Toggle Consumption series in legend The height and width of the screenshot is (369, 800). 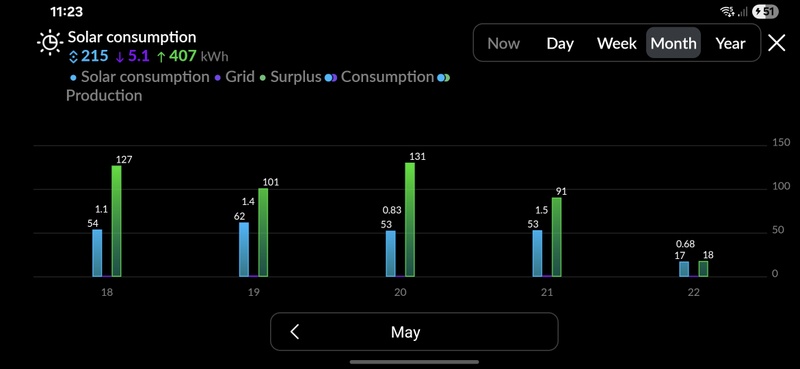(x=379, y=77)
